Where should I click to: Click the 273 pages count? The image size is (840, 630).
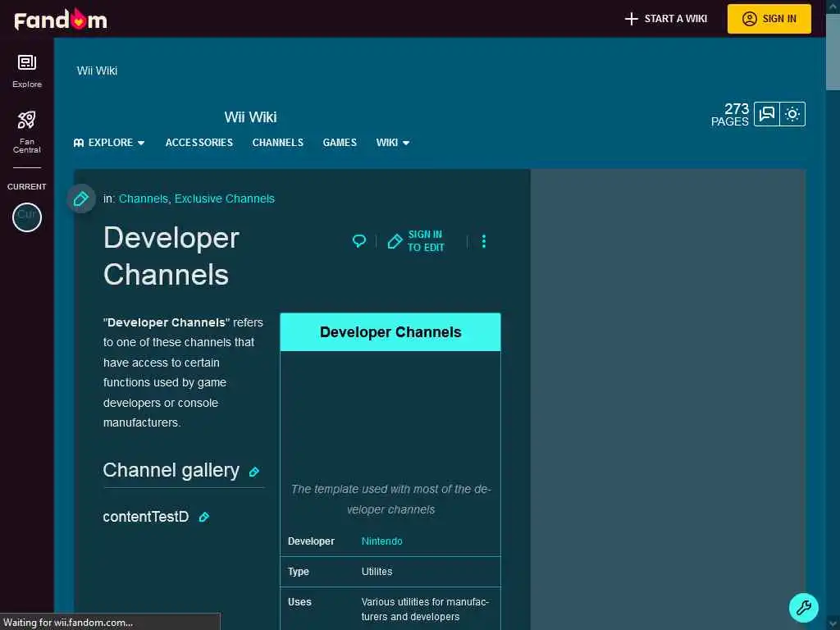[729, 115]
